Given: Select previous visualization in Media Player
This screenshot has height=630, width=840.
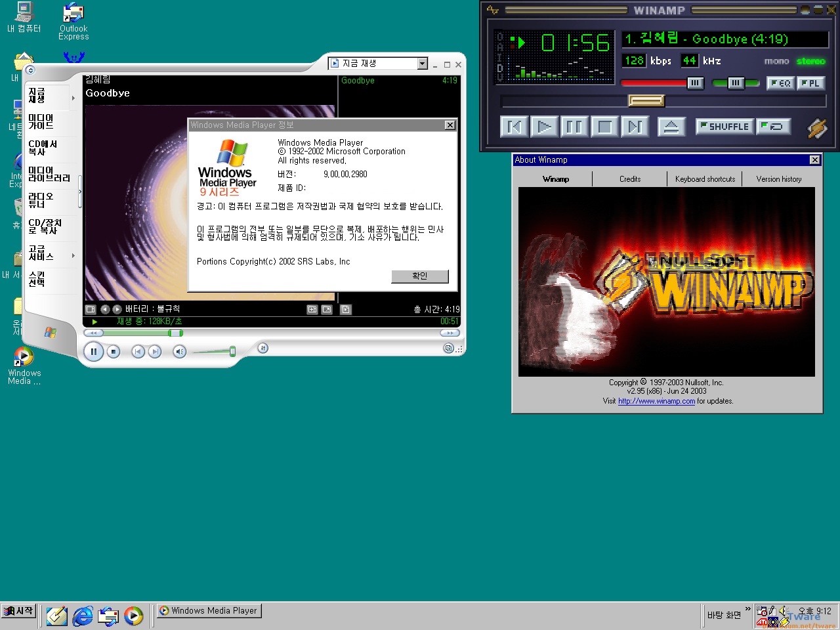Looking at the screenshot, I should [105, 309].
